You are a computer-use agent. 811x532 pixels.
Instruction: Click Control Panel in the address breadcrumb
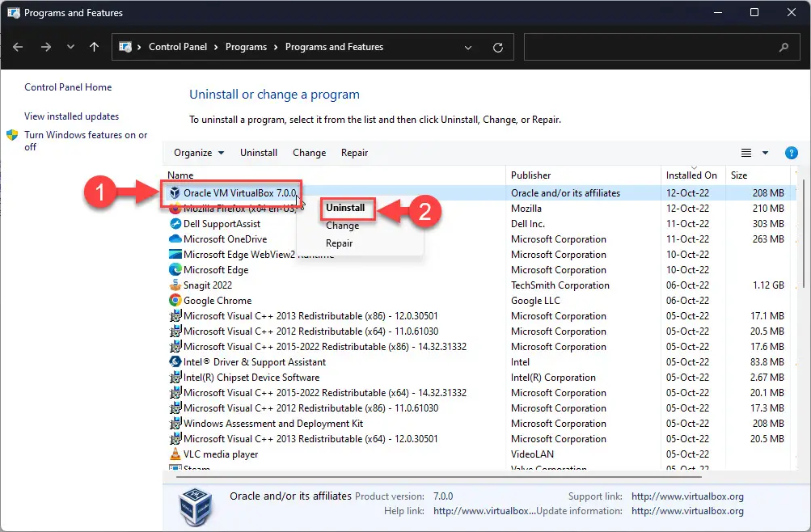pos(177,47)
